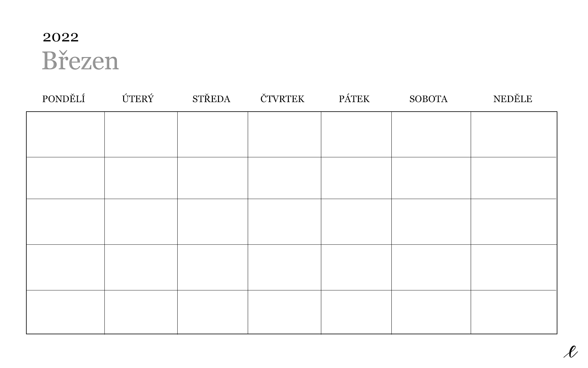
Task: Click the first-row cell under PONDĚLÍ
Action: [66, 134]
